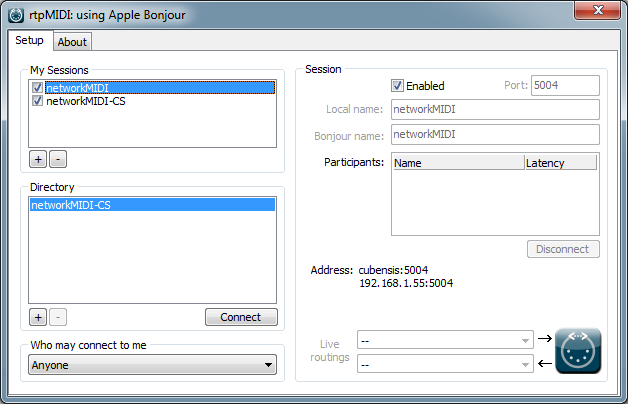The image size is (628, 404).
Task: Close the rtpMIDI window
Action: [597, 10]
